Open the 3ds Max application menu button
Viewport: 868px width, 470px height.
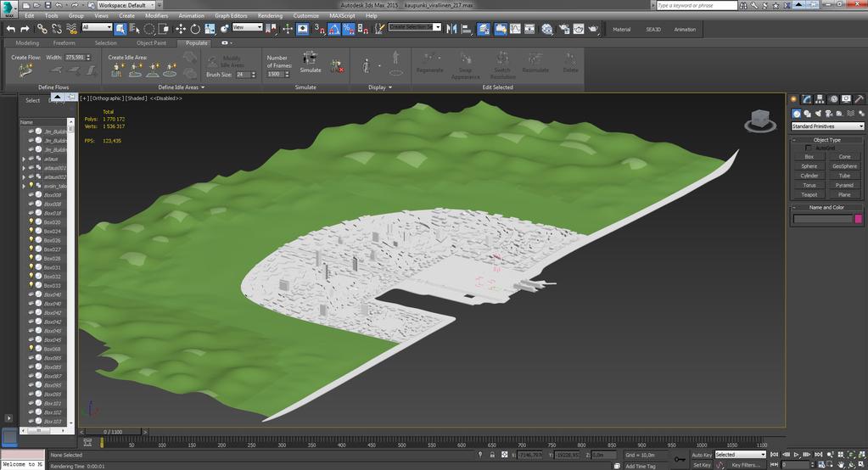8,8
